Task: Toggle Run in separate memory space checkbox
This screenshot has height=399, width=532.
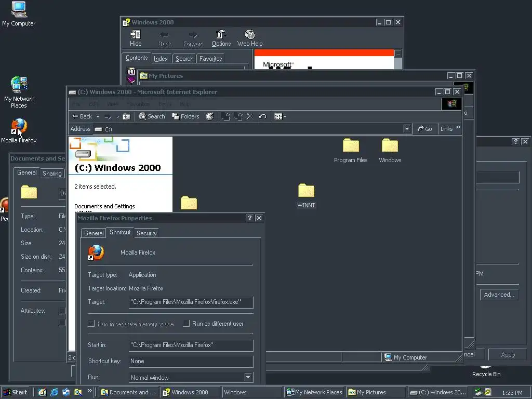Action: [91, 323]
